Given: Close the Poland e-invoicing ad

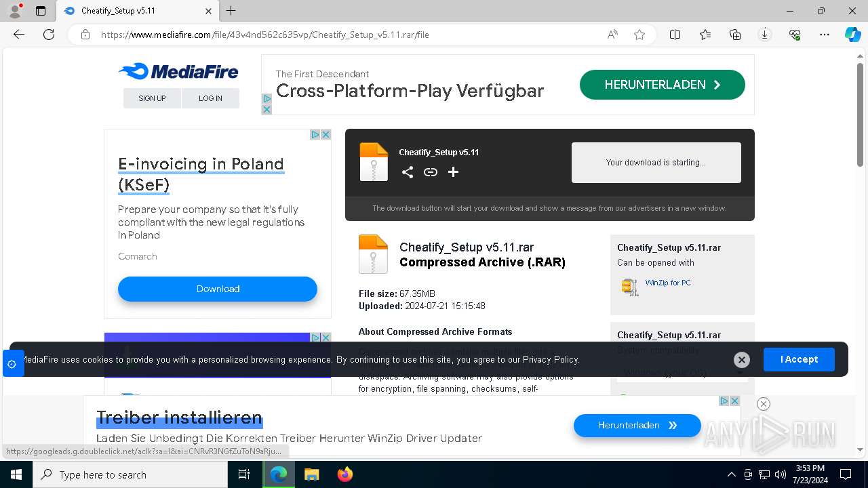Looking at the screenshot, I should click(326, 135).
